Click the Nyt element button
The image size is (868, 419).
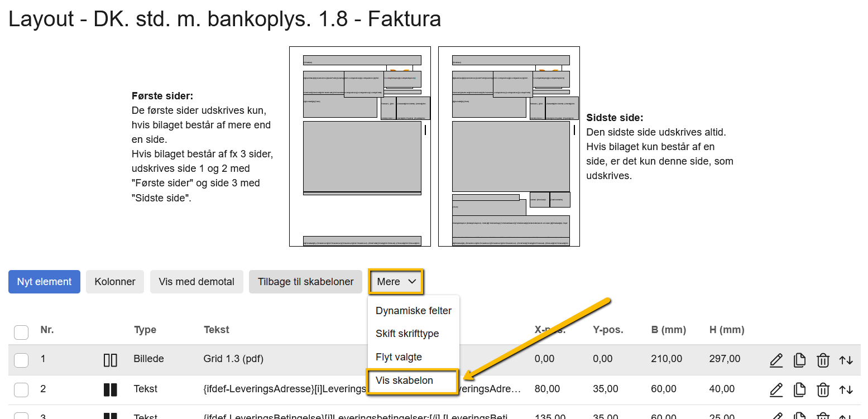pyautogui.click(x=44, y=282)
